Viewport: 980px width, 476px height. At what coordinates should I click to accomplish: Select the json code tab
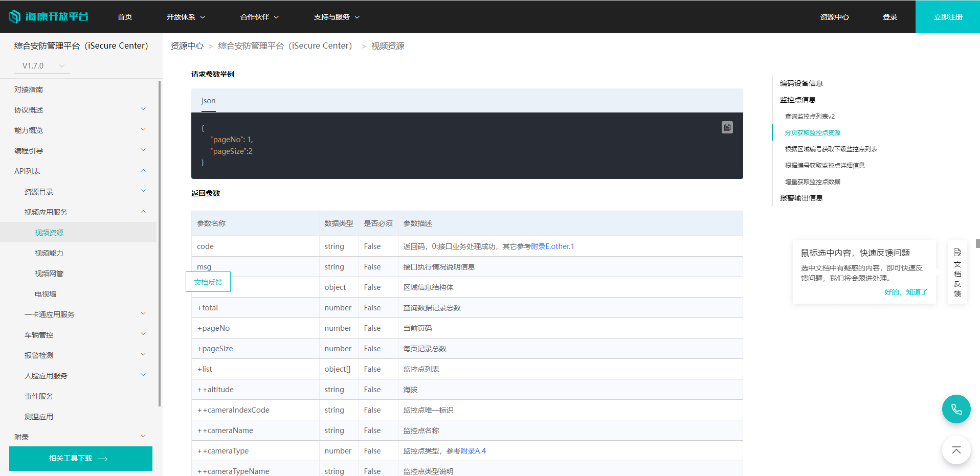pos(208,101)
